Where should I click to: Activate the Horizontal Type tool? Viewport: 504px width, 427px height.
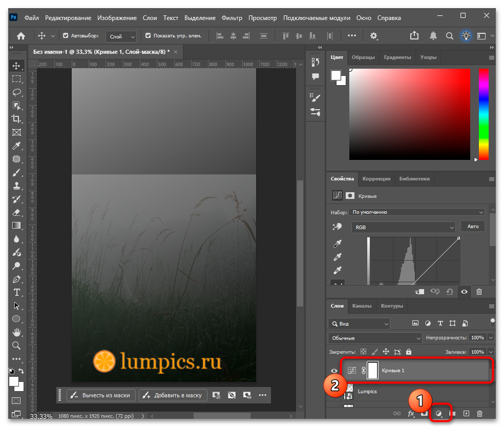point(16,293)
